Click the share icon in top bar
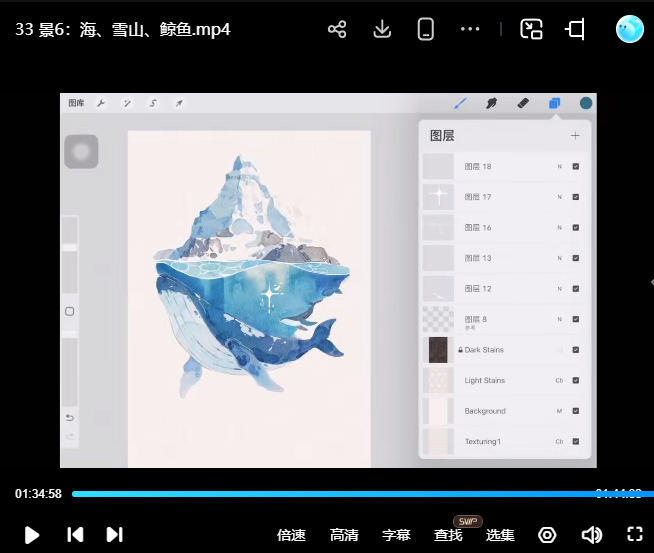 click(x=337, y=29)
